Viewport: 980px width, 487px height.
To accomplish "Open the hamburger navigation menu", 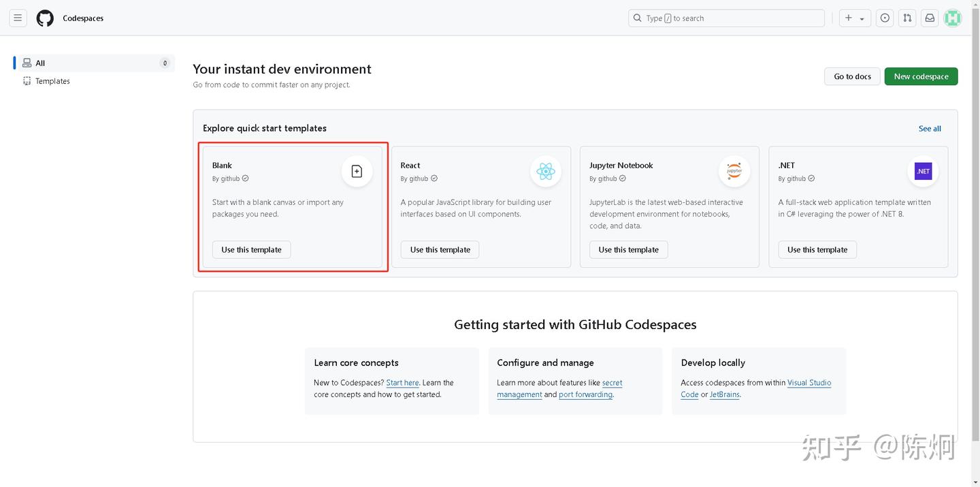I will pyautogui.click(x=18, y=18).
